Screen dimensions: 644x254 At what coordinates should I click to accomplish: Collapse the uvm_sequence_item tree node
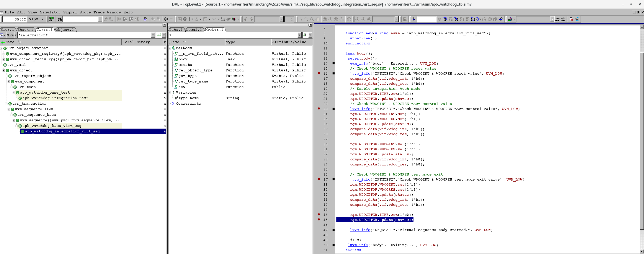coord(9,109)
